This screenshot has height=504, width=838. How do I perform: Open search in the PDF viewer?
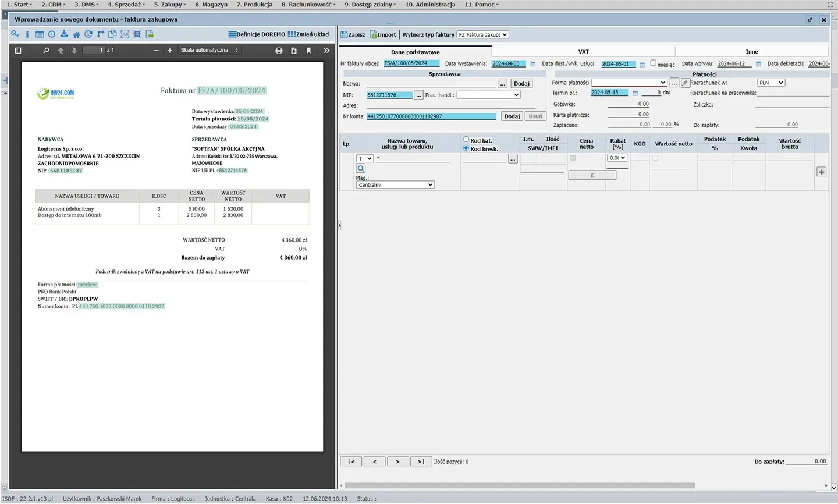46,51
